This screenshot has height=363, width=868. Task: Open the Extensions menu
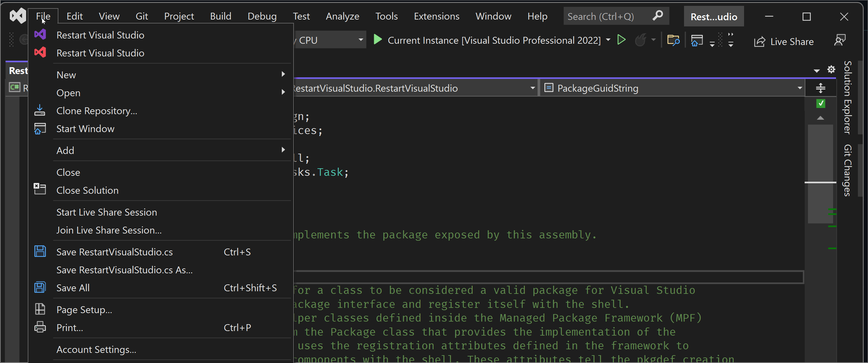click(436, 16)
